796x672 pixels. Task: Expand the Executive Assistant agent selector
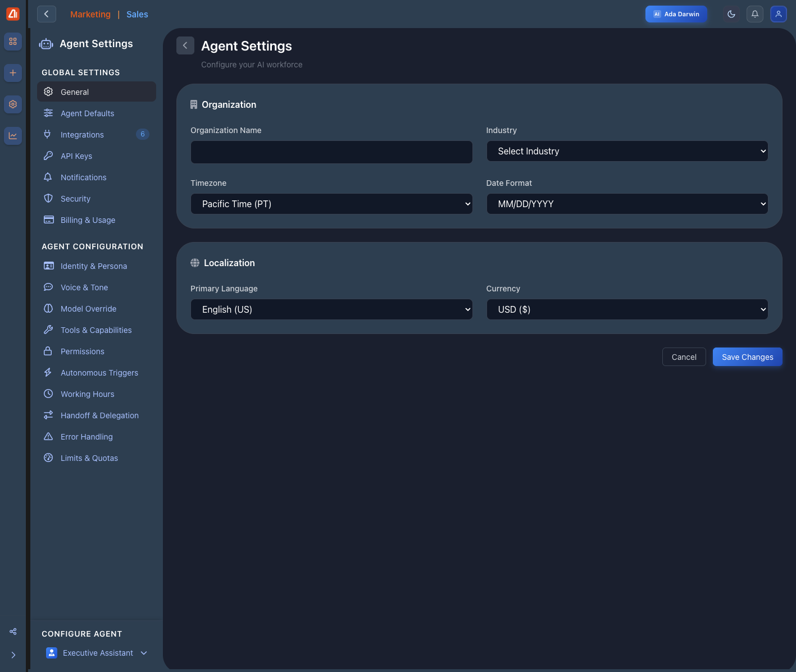pos(97,653)
